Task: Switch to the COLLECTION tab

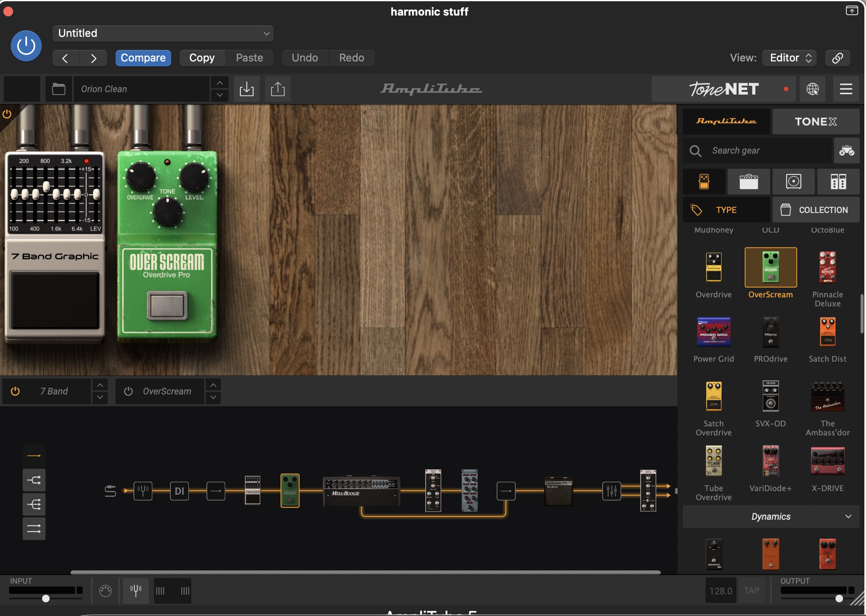Action: pos(816,210)
